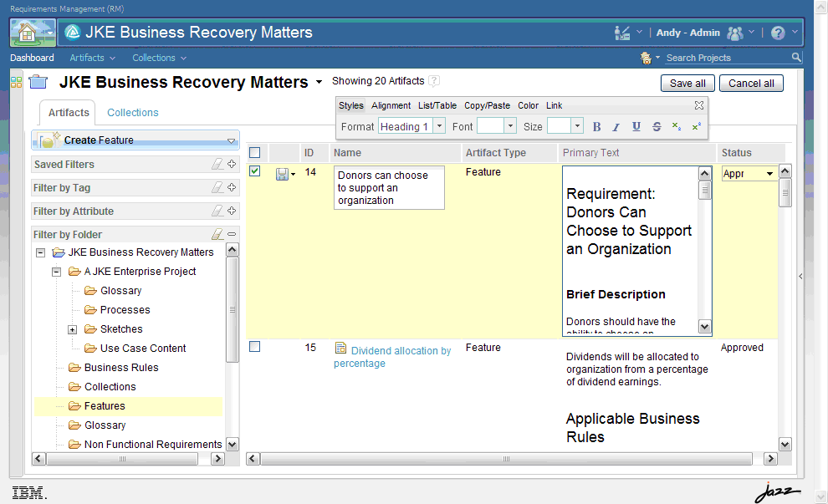Toggle the select-all checkbox in table header
The image size is (828, 504).
tap(254, 152)
